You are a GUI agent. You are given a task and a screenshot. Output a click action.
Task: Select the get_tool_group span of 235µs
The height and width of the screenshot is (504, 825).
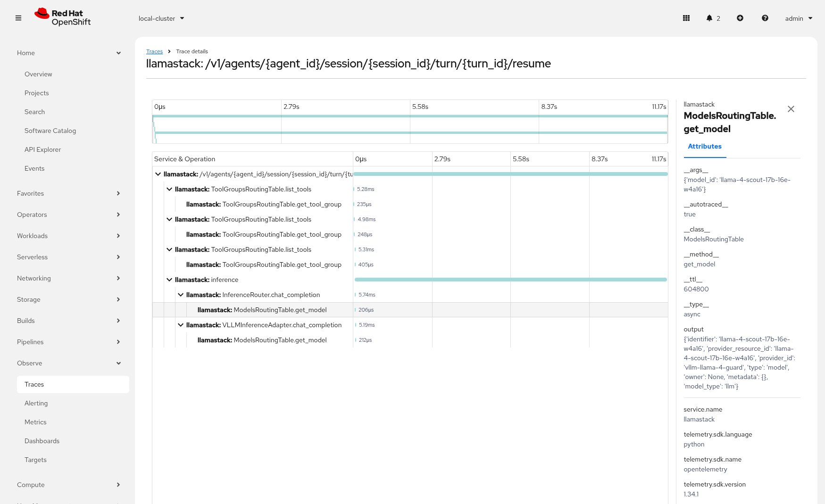pyautogui.click(x=264, y=204)
